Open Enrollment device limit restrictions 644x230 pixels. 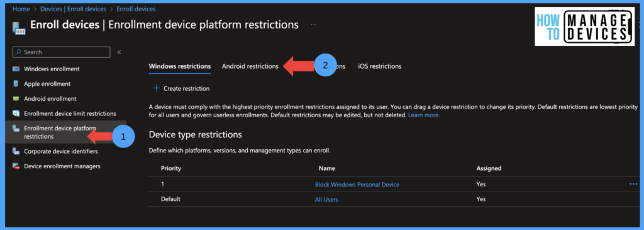pyautogui.click(x=70, y=113)
